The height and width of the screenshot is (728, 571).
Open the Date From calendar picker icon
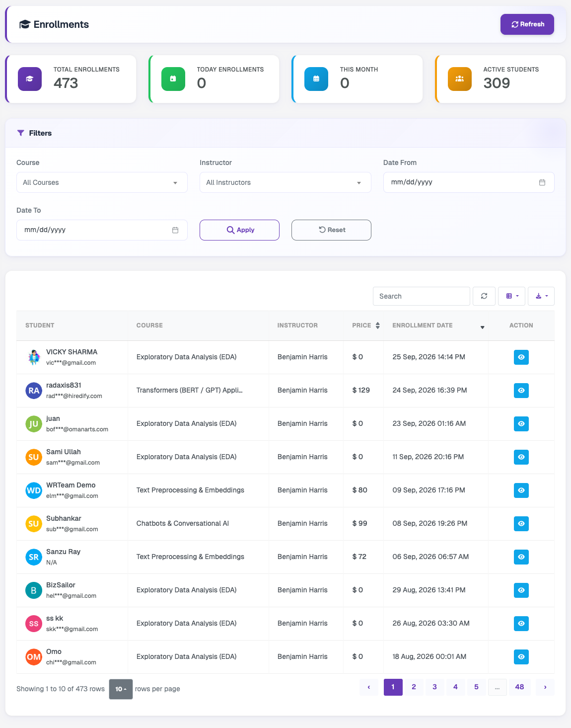[542, 182]
